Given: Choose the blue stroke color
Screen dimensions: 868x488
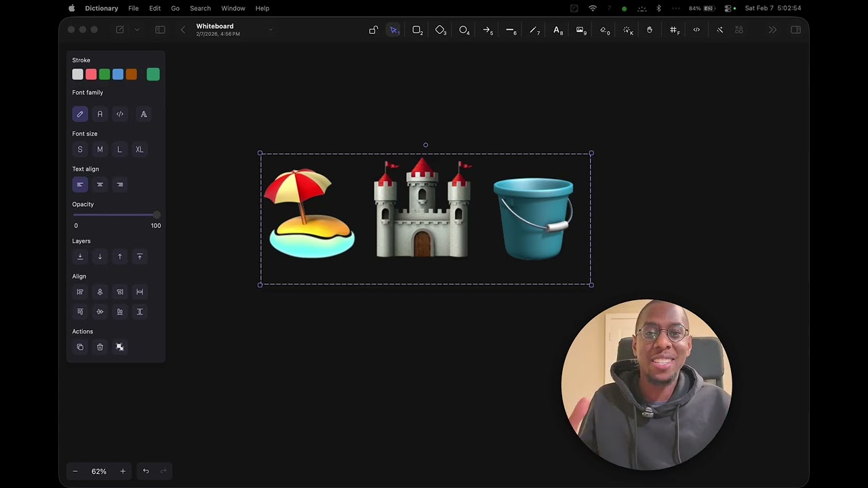Looking at the screenshot, I should click(x=118, y=75).
